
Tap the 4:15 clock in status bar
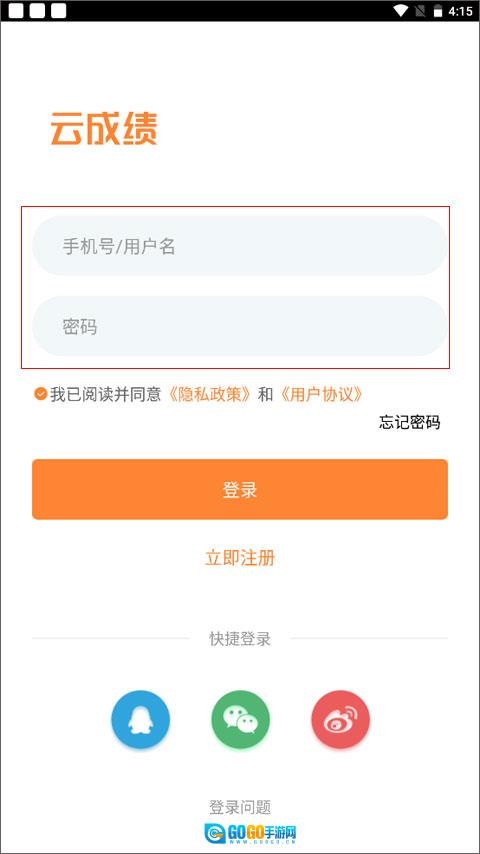pyautogui.click(x=460, y=11)
